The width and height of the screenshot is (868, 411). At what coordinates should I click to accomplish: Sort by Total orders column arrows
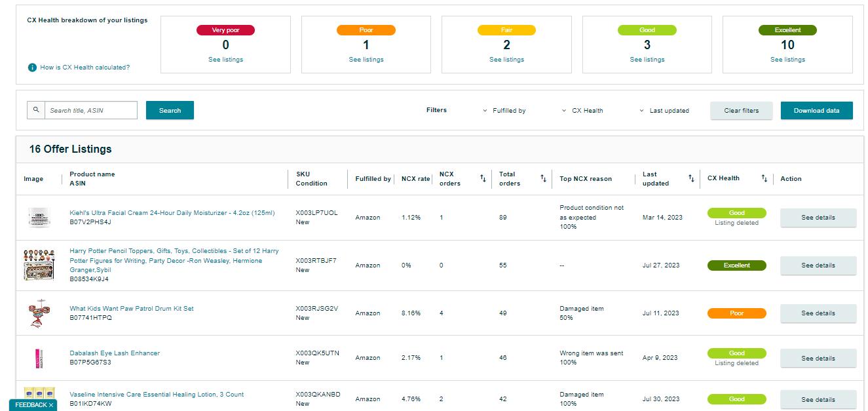click(543, 178)
